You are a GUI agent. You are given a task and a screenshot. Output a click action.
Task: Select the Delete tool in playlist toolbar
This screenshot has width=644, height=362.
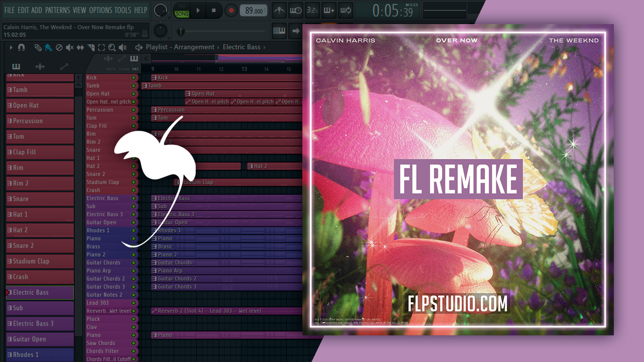click(59, 47)
